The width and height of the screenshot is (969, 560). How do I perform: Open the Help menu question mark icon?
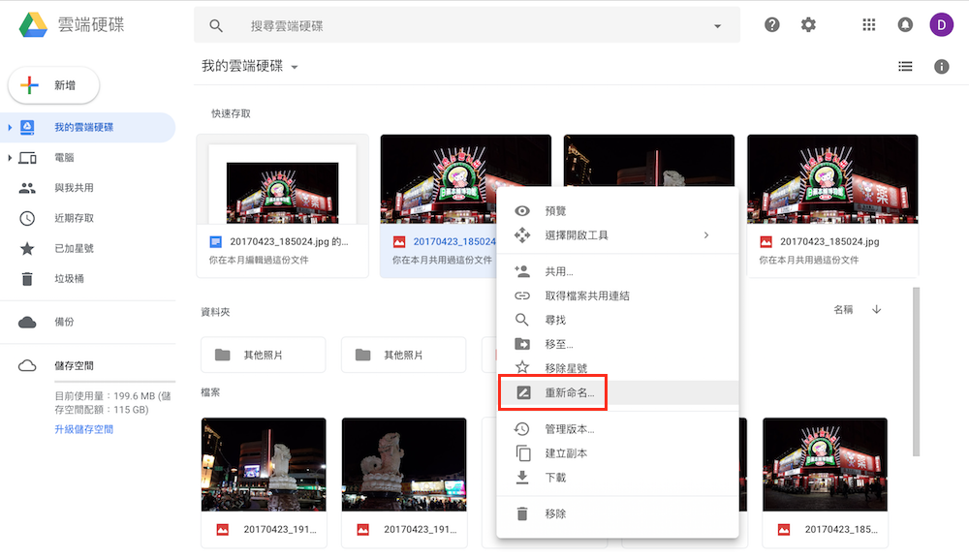771,24
